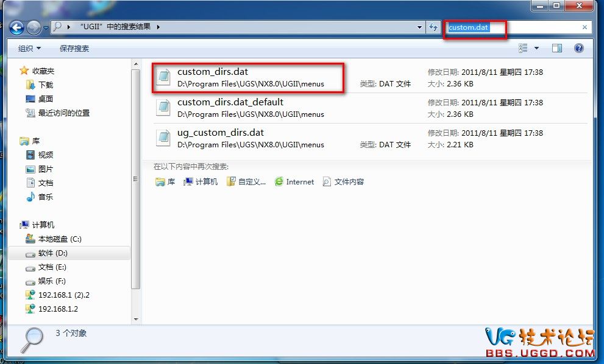Click breadcrumb arrow after 搜索结果
Screen dimensions: 604x364
click(158, 27)
